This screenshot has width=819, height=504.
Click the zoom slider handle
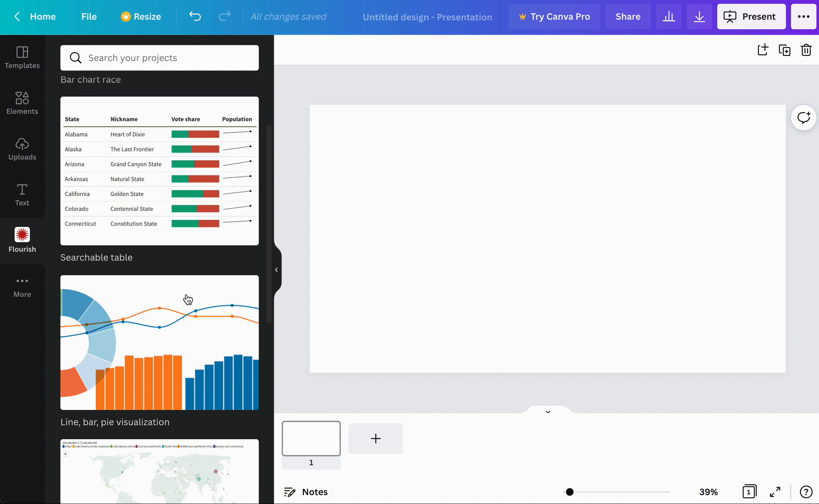[569, 492]
